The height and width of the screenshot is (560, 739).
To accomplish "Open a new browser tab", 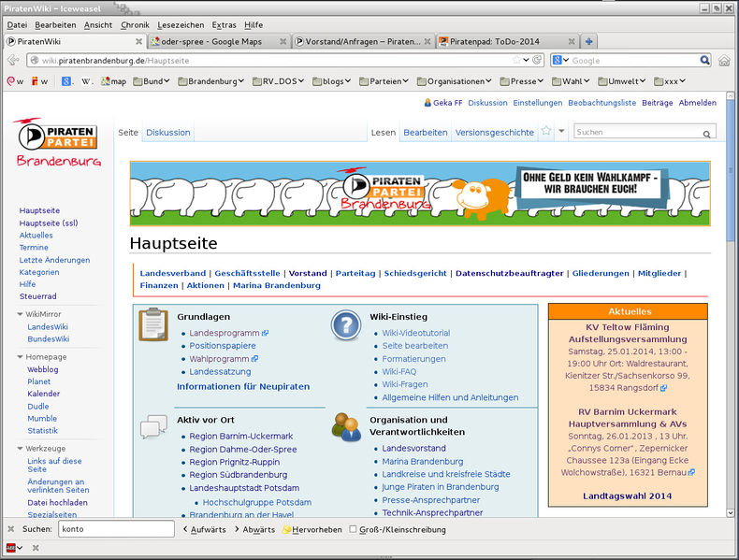I will (x=589, y=41).
